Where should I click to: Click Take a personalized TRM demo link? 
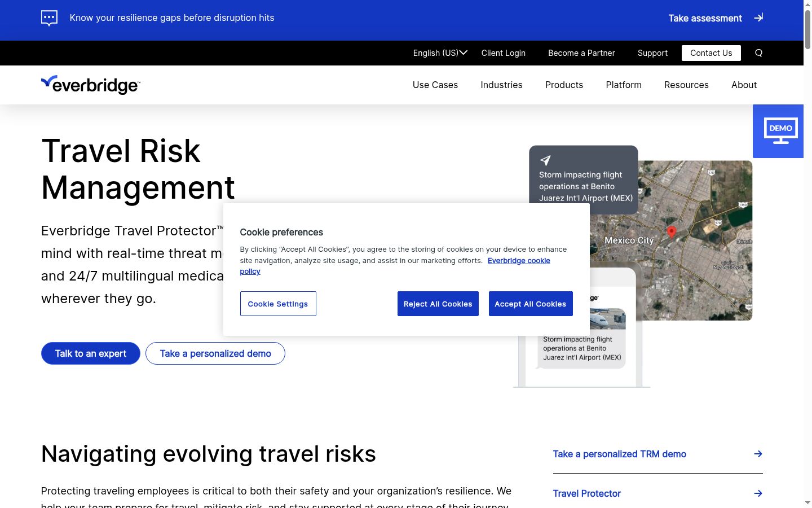pyautogui.click(x=619, y=454)
